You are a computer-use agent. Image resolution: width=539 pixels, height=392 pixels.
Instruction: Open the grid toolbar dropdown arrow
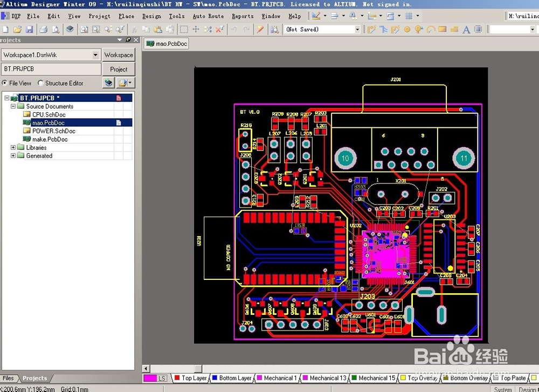click(418, 16)
